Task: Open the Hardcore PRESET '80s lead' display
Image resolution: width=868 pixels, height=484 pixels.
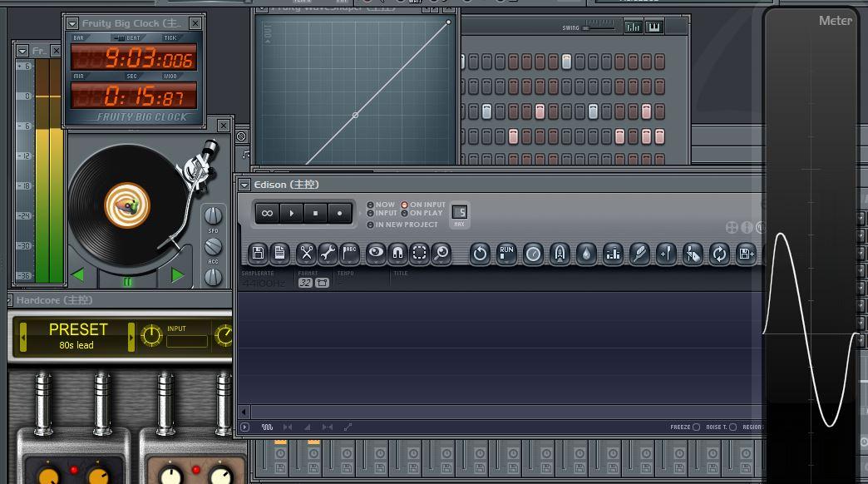Action: (x=77, y=336)
